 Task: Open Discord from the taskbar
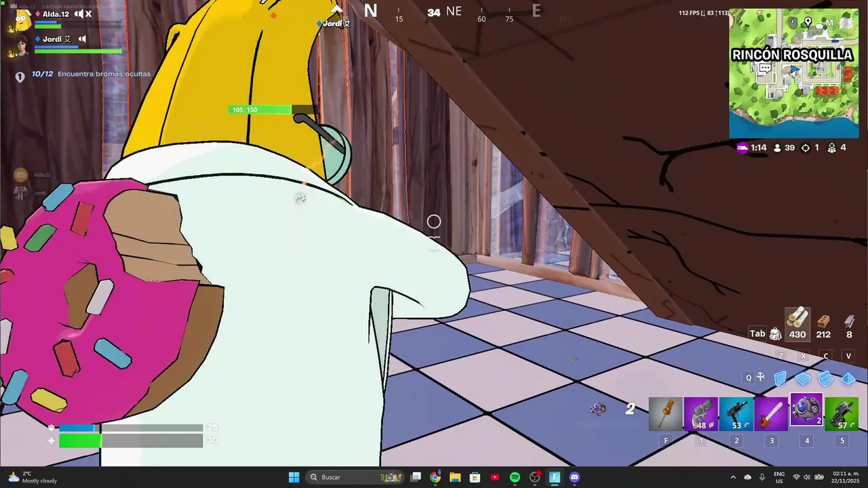574,477
